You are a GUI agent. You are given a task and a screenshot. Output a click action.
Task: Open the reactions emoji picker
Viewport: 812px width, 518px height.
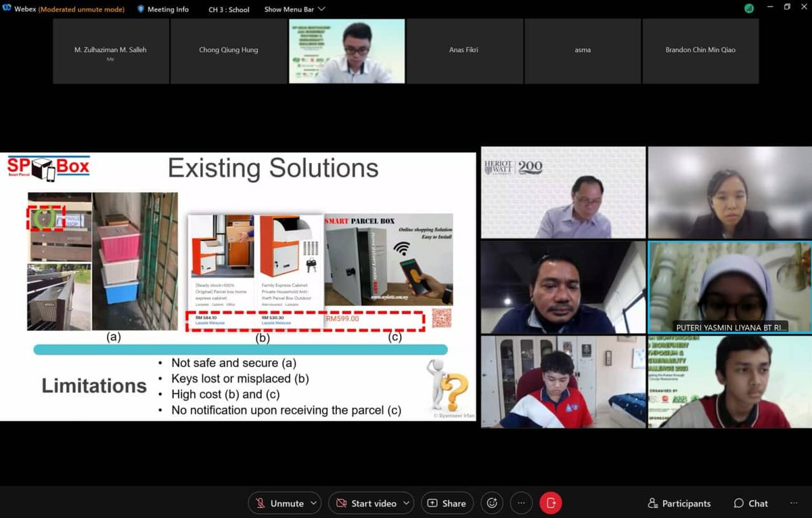coord(492,503)
